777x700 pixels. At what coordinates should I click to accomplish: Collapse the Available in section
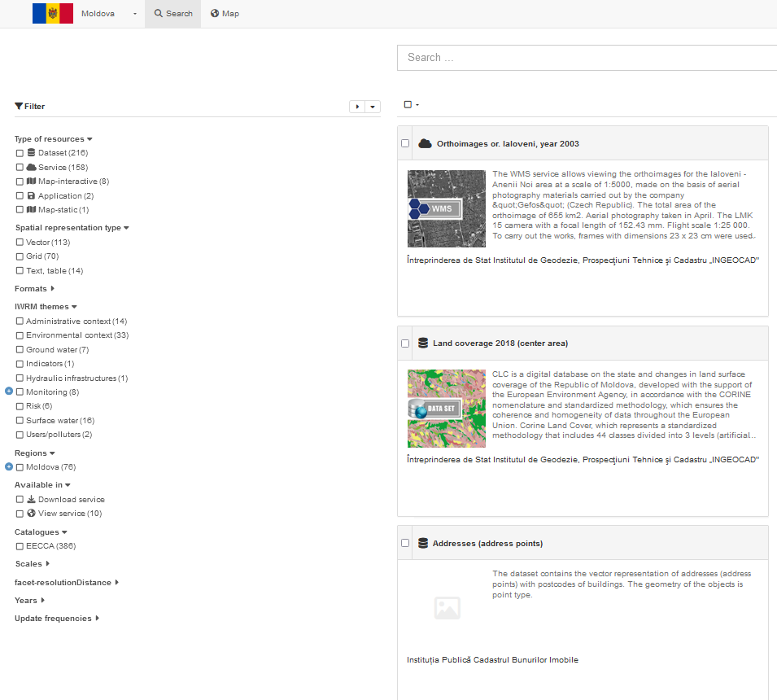pos(42,485)
